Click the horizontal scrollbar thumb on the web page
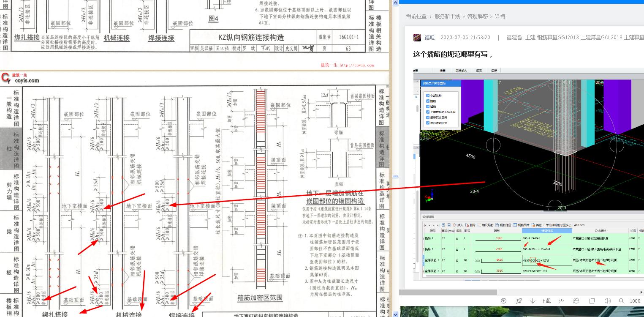The image size is (644, 317). (x=448, y=292)
